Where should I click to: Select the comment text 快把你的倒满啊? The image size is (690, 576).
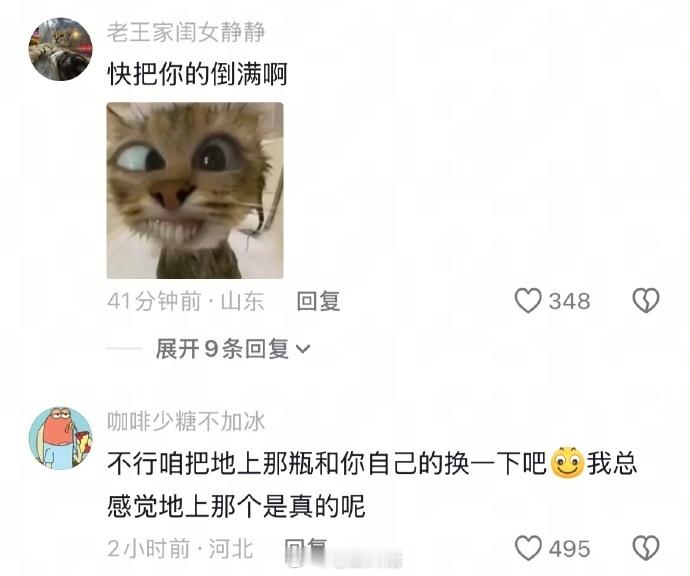(x=198, y=74)
